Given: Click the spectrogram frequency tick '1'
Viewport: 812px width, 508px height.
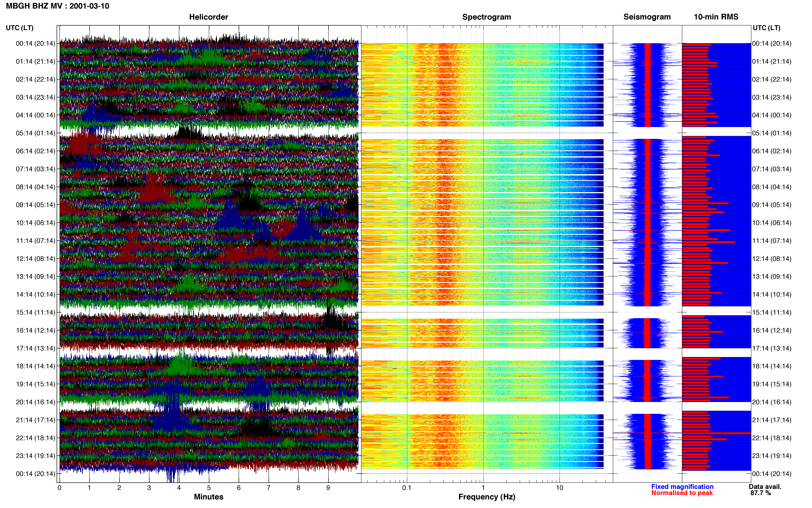Looking at the screenshot, I should (x=483, y=488).
